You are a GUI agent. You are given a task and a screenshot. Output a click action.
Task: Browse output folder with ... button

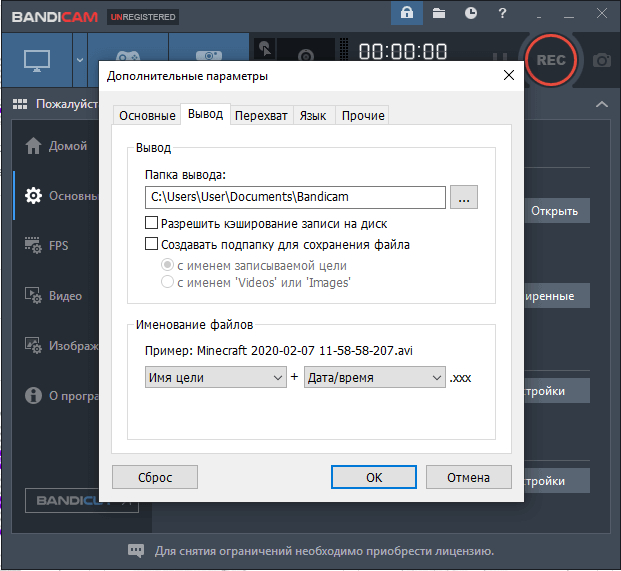(464, 197)
